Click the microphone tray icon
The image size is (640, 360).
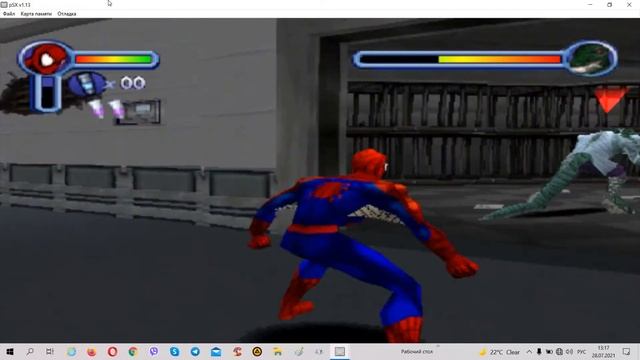[539, 352]
